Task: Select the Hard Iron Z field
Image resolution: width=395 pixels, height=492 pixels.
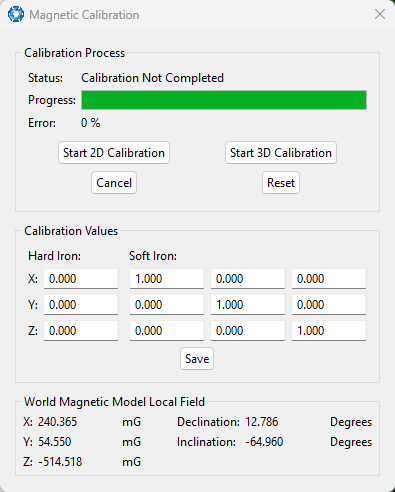Action: pyautogui.click(x=81, y=331)
